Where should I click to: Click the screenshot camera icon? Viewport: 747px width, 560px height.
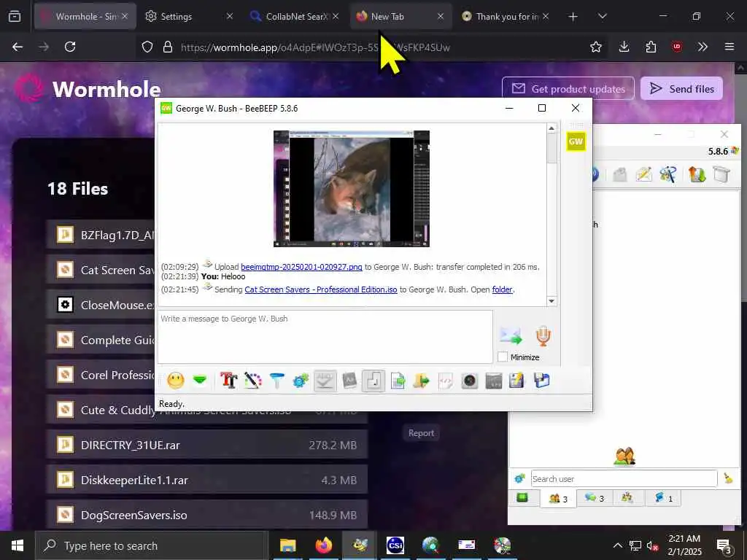pos(470,381)
